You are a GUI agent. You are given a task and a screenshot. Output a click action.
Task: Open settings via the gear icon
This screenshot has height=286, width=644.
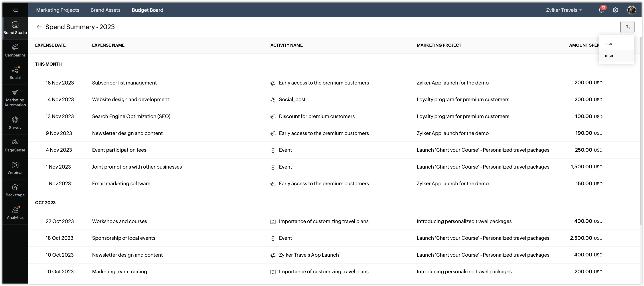[615, 10]
